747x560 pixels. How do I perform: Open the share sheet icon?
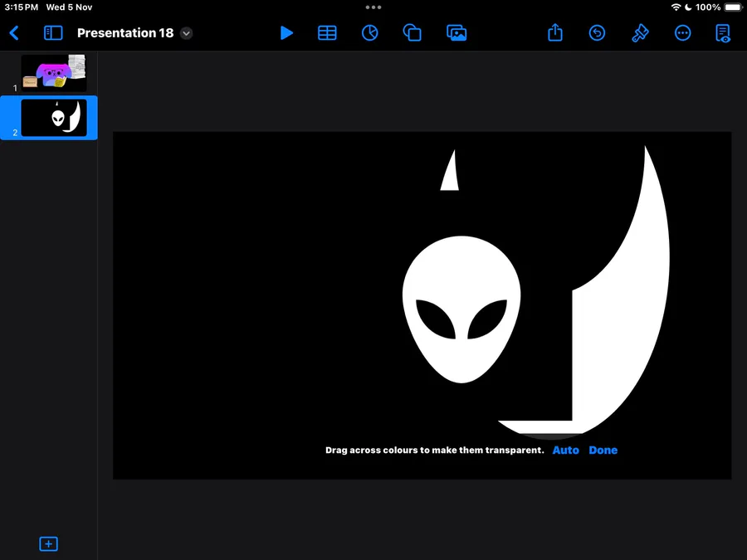click(x=555, y=32)
